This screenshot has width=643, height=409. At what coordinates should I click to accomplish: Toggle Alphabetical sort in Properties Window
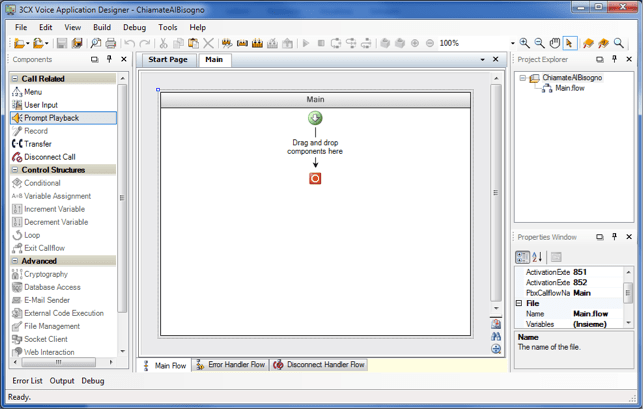pos(537,257)
